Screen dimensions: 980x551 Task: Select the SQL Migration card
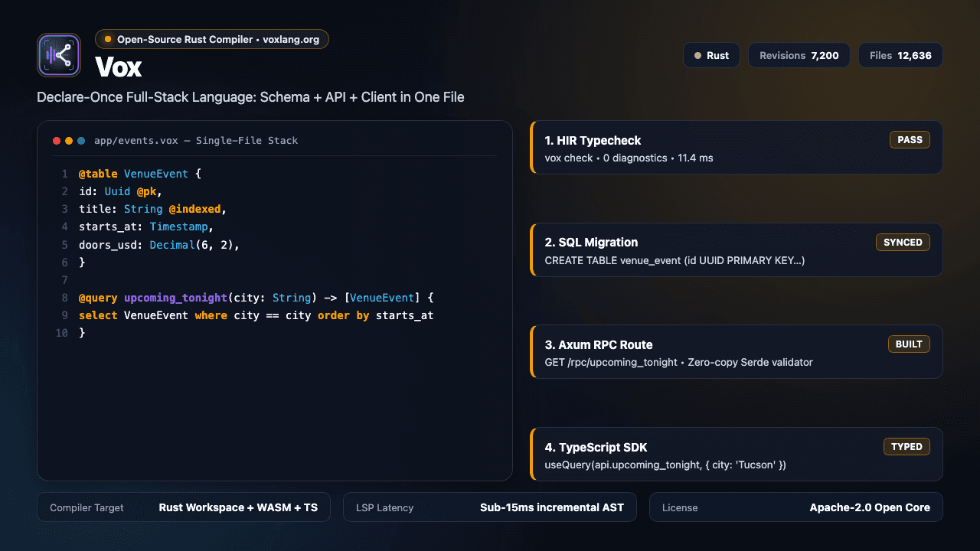click(x=736, y=249)
